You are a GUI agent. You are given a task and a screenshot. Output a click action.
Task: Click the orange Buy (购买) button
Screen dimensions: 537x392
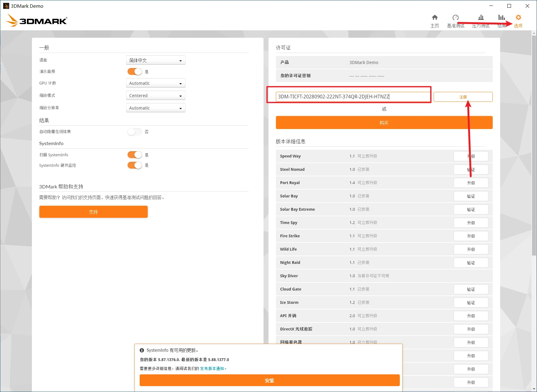click(384, 123)
